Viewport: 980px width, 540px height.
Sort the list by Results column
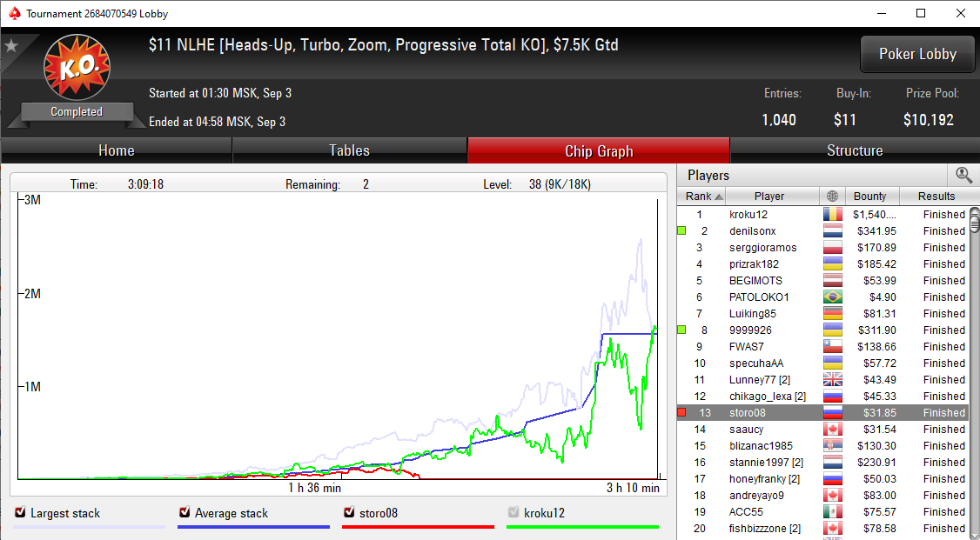click(x=936, y=197)
